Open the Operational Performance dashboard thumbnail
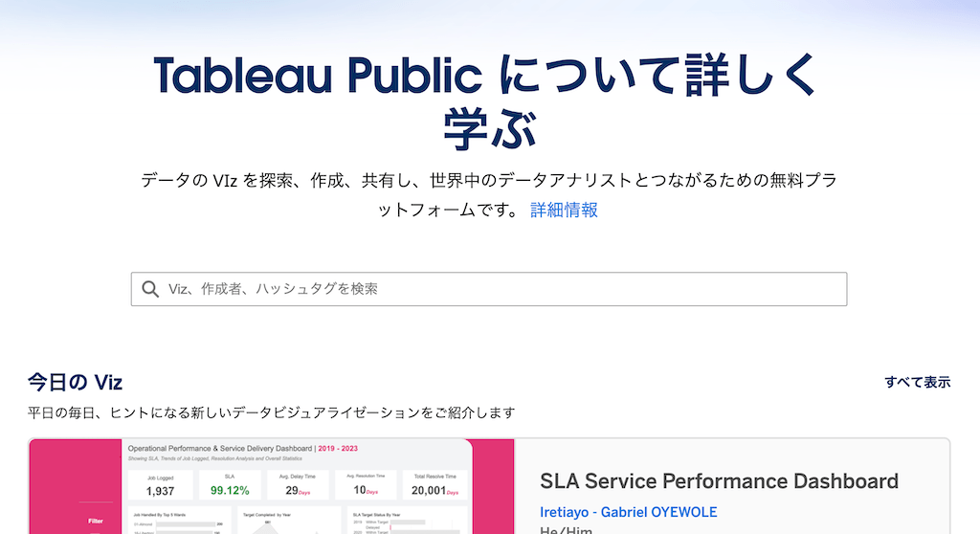The height and width of the screenshot is (534, 980). click(x=271, y=486)
